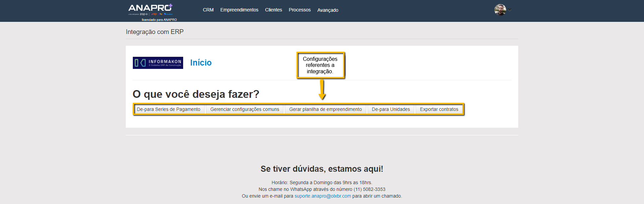Click the yellow Configurações callout box

click(x=320, y=65)
